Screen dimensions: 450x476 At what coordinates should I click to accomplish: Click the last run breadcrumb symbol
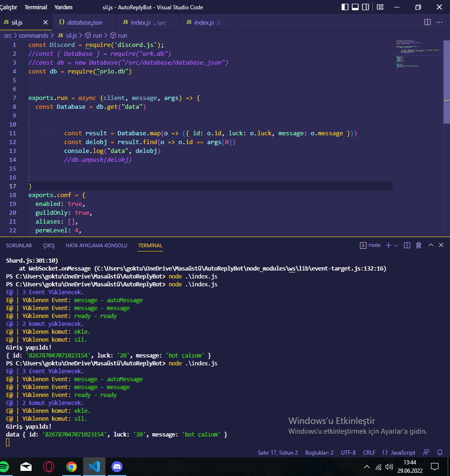click(x=119, y=35)
